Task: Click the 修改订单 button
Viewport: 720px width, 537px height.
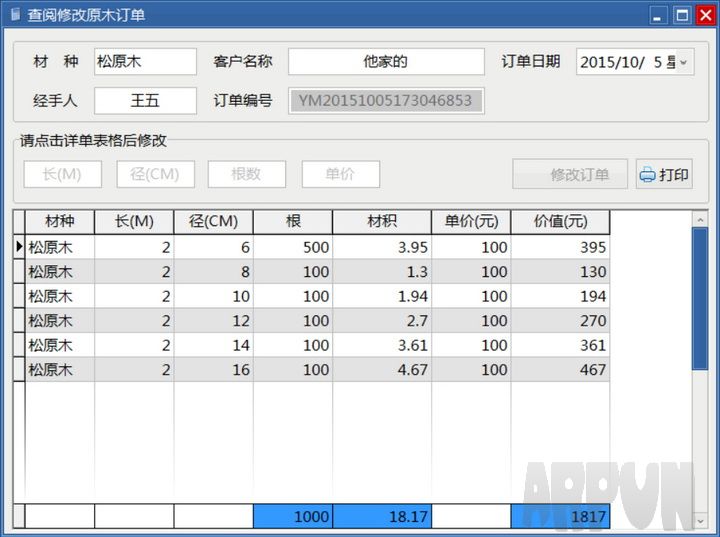Action: coord(570,175)
